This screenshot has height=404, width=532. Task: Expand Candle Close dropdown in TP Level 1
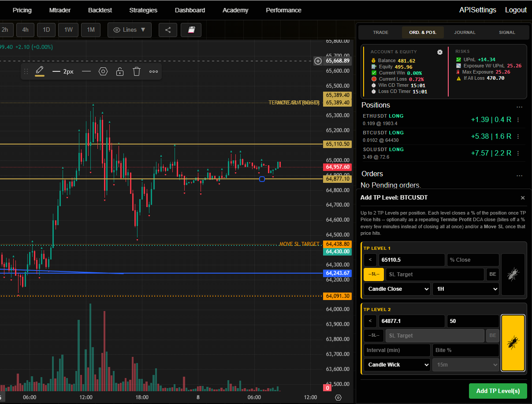(x=397, y=289)
